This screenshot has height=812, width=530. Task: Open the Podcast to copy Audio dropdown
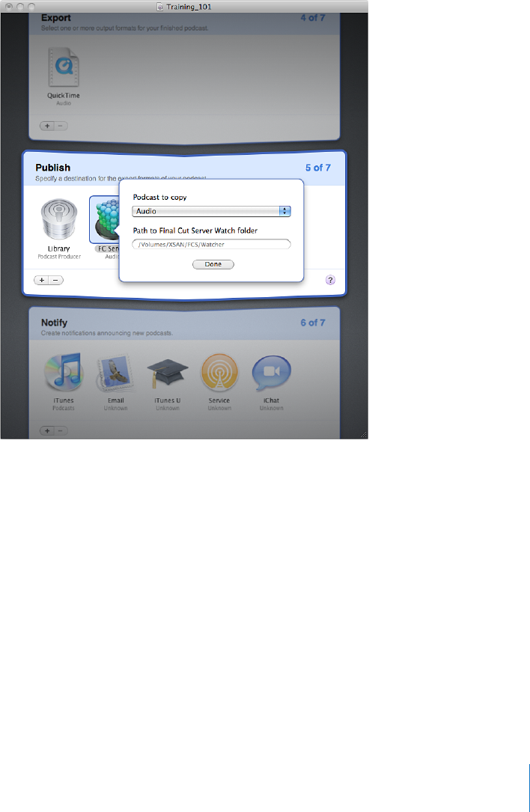pos(211,211)
